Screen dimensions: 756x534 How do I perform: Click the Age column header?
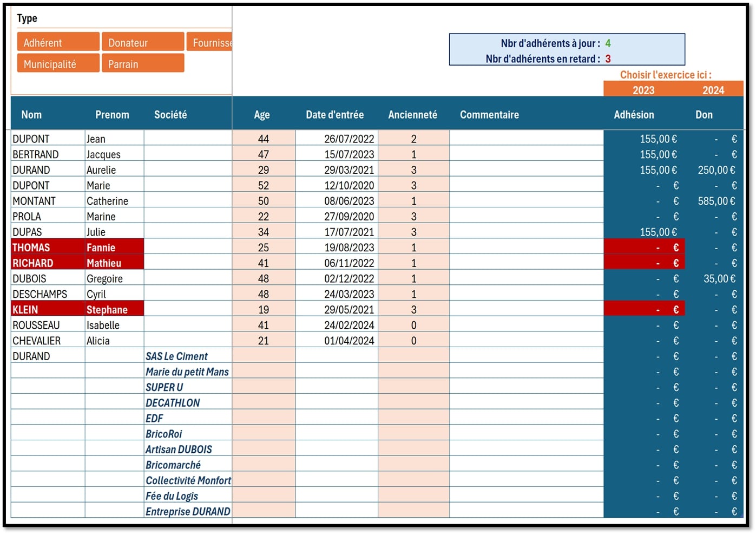(x=262, y=114)
